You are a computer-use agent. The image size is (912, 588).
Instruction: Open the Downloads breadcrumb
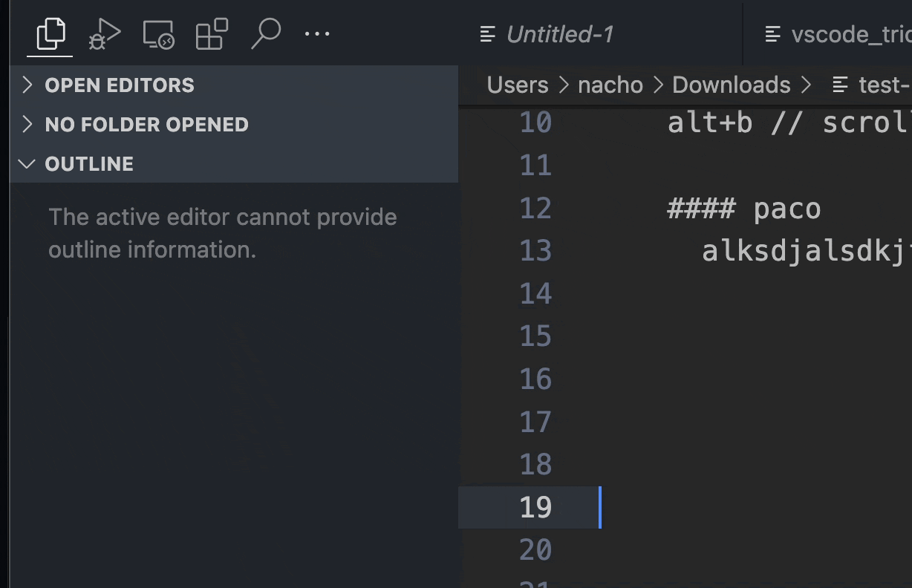(x=731, y=85)
